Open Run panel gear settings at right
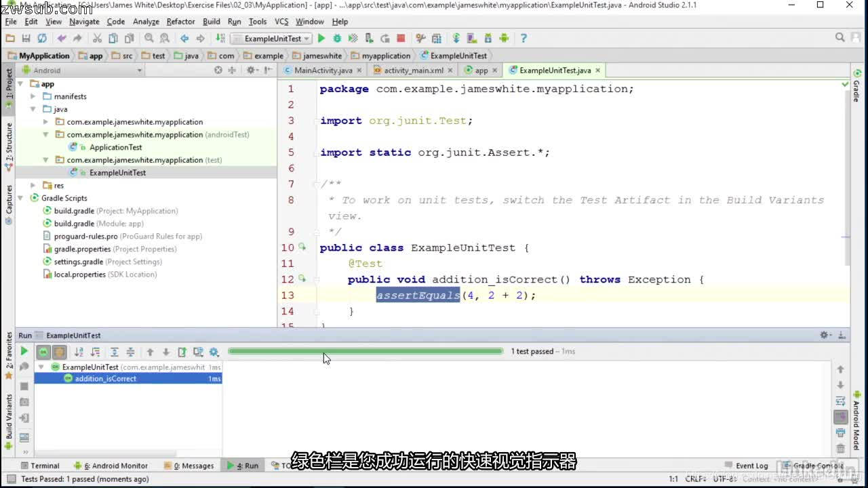The height and width of the screenshot is (488, 868). [825, 335]
